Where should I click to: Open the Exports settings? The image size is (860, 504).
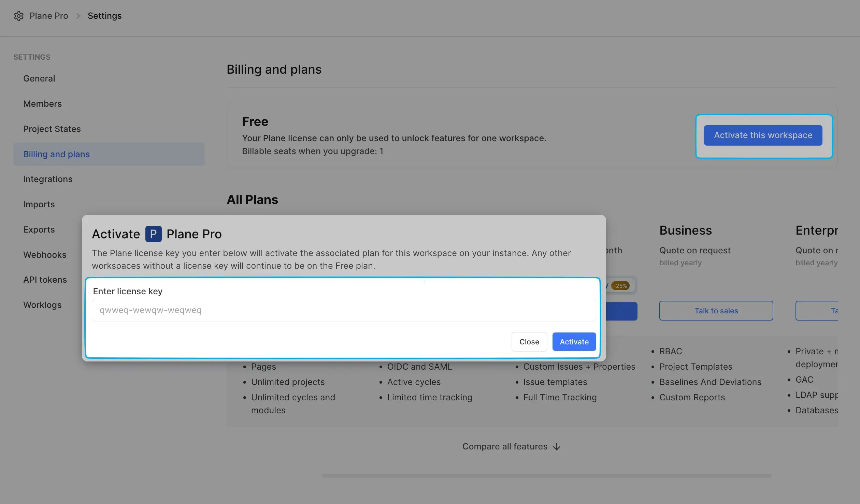coord(39,229)
